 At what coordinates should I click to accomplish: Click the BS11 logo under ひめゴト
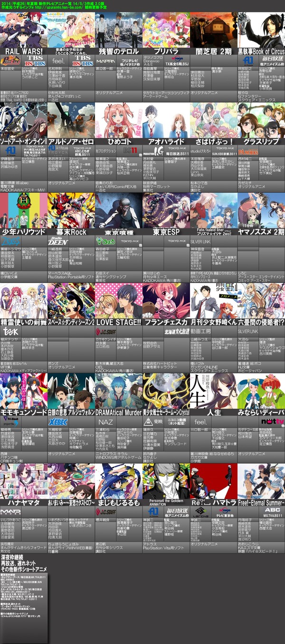(130, 150)
